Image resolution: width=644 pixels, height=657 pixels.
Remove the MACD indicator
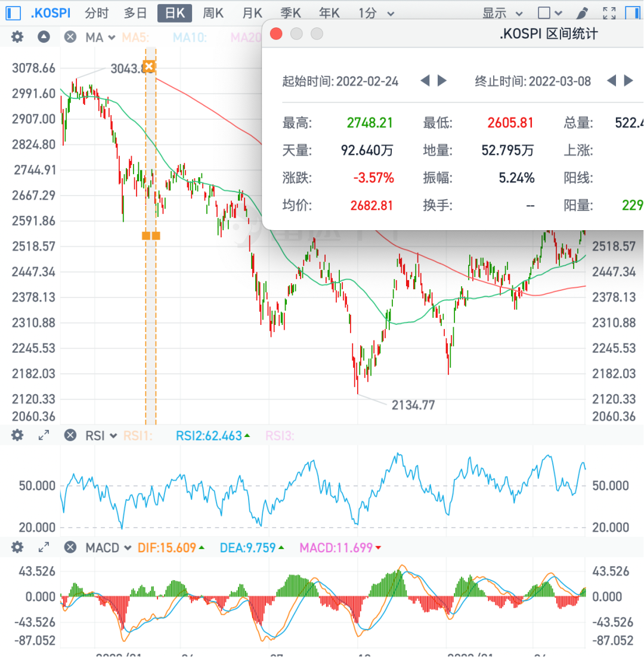tap(70, 547)
